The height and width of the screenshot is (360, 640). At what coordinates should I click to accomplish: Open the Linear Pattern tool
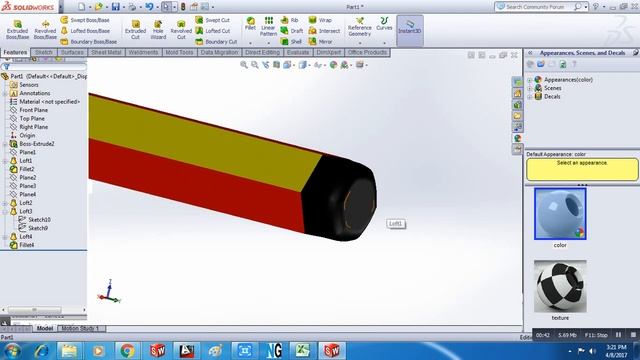tap(268, 27)
